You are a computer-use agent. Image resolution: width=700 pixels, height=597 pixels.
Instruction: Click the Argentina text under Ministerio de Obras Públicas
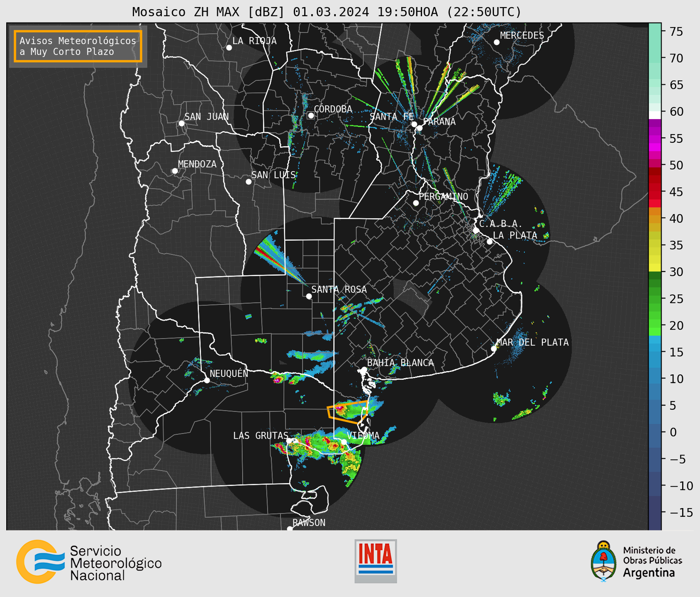649,573
